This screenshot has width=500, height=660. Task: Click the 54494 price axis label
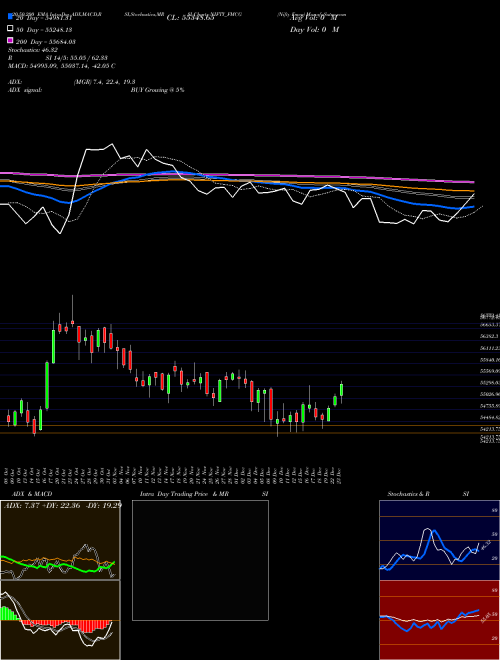(490, 418)
